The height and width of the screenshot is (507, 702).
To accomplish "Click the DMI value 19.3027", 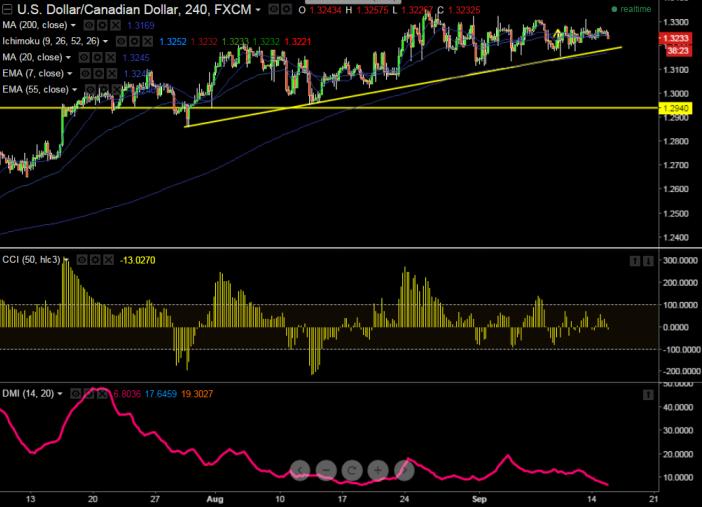I will (x=197, y=394).
